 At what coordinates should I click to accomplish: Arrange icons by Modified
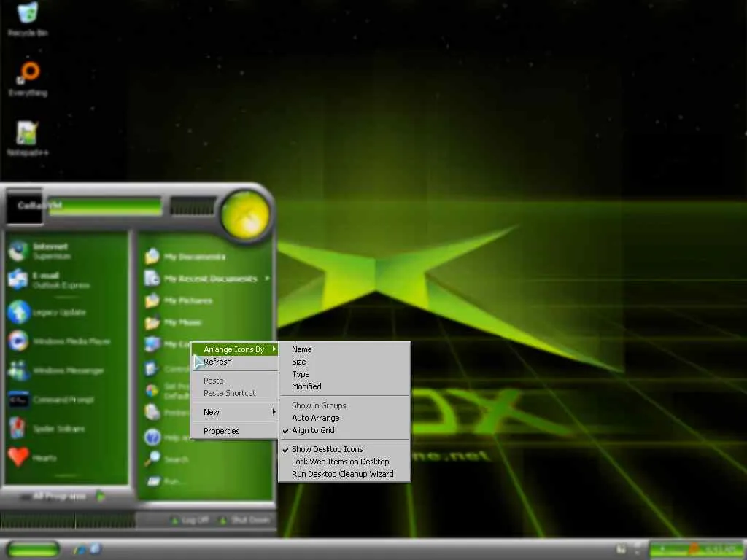344,386
